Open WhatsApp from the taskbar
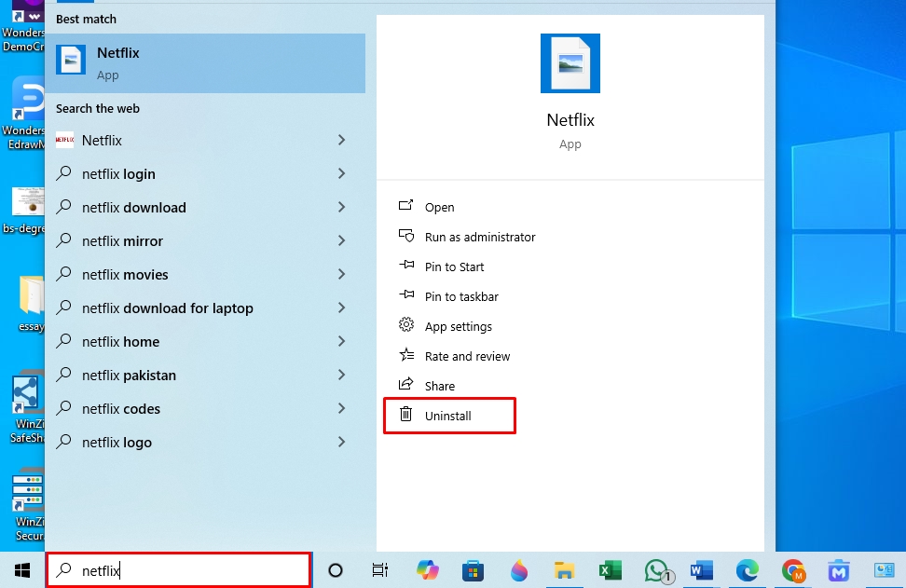This screenshot has width=906, height=588. pos(657,571)
